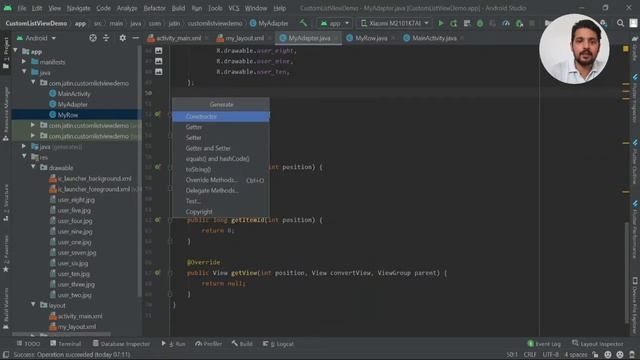Screen dimensions: 640x360
Task: Select Copyright in Generate menu
Action: coord(221,212)
